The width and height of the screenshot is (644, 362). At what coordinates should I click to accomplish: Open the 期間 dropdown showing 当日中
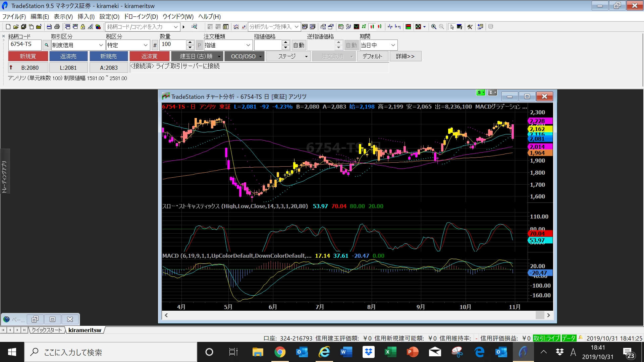click(x=393, y=45)
